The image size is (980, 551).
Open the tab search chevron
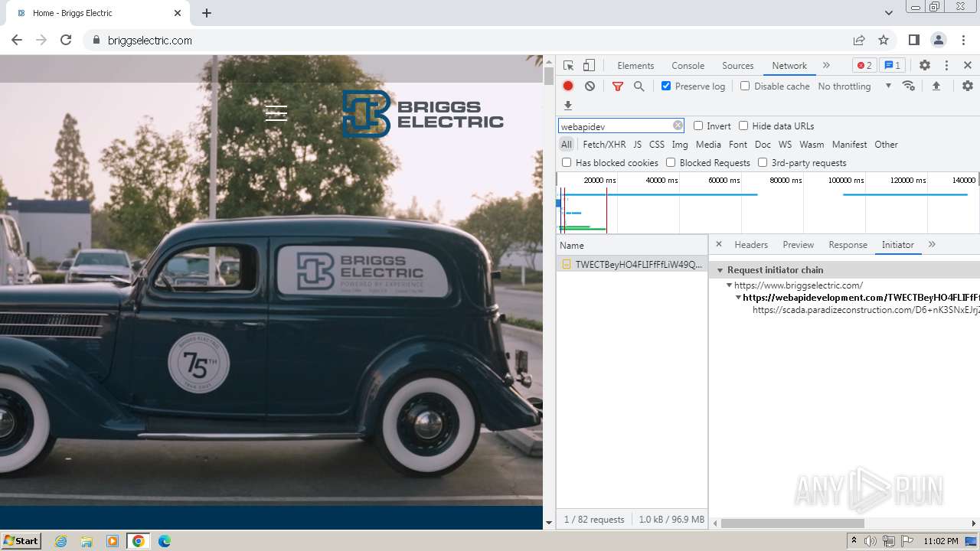[889, 13]
